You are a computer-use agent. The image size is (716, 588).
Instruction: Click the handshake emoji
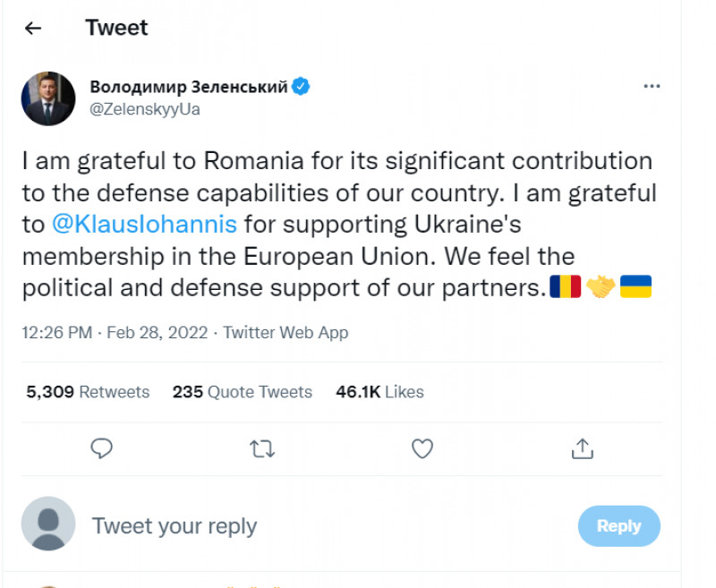pos(601,286)
